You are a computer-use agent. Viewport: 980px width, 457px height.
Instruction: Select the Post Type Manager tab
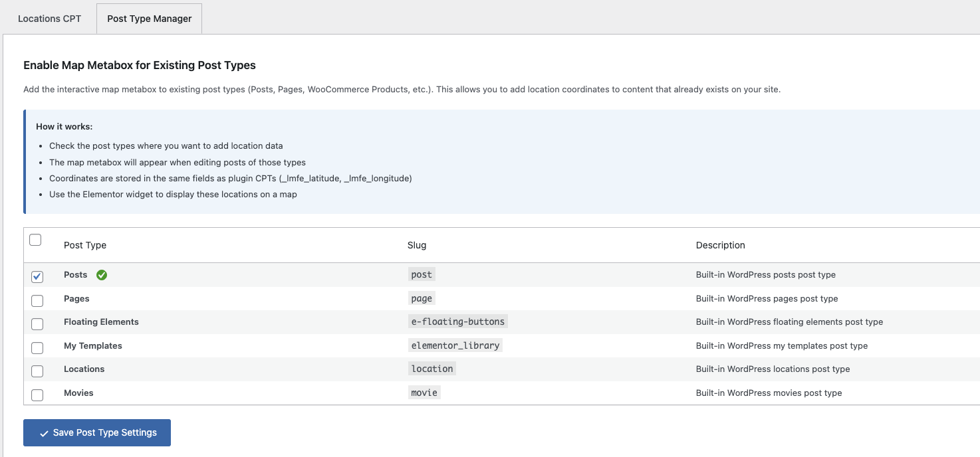(148, 19)
